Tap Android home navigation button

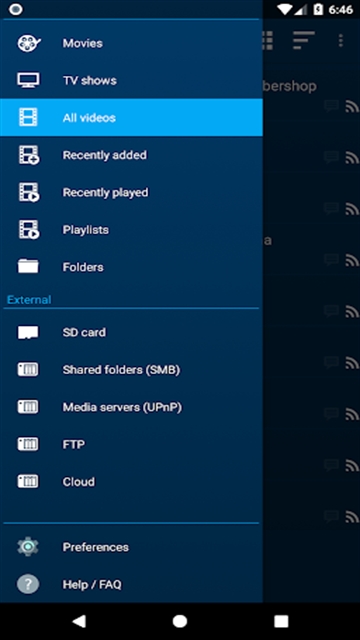pyautogui.click(x=180, y=621)
